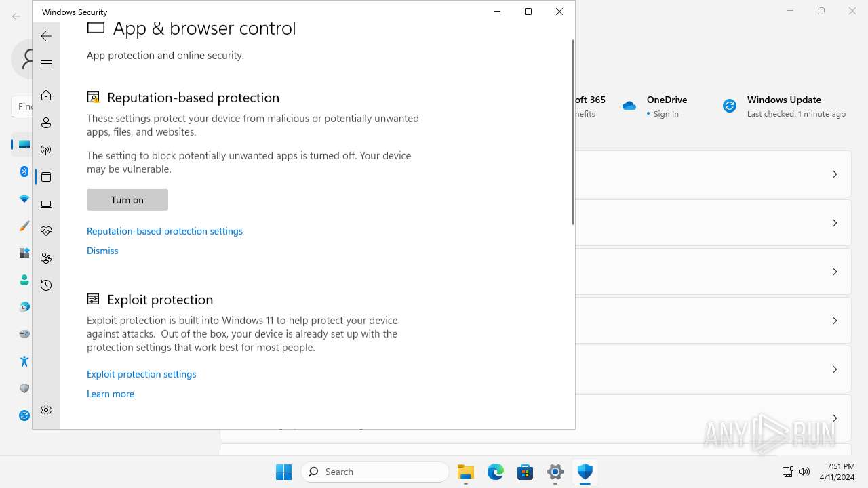Select Gaming controller icon in Settings sidebar
Viewport: 868px width, 488px height.
[x=24, y=334]
